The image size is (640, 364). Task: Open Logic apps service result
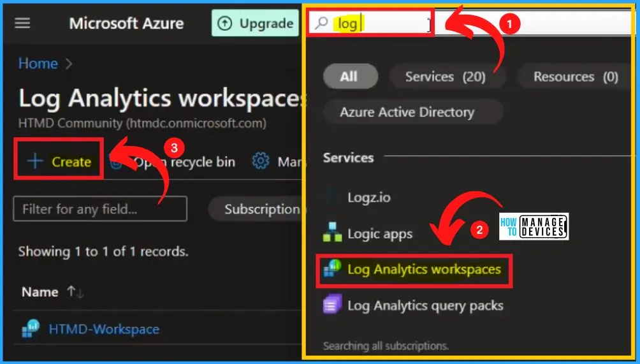379,234
